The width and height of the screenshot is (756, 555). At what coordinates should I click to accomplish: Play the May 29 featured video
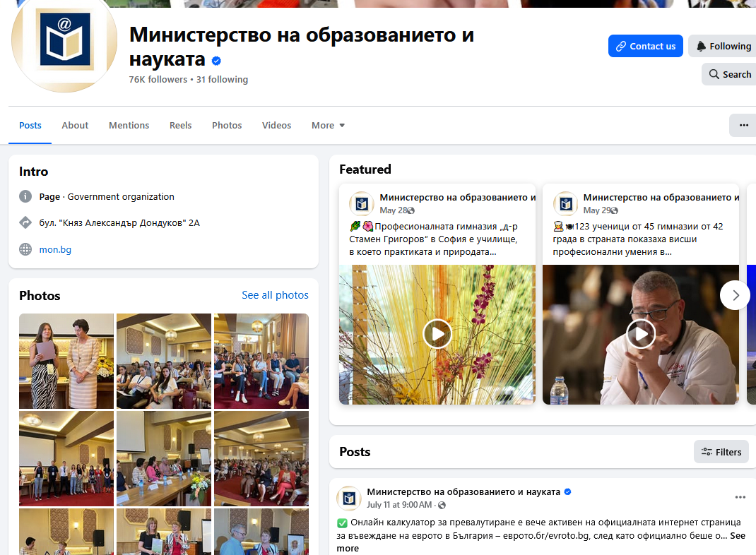pyautogui.click(x=640, y=333)
